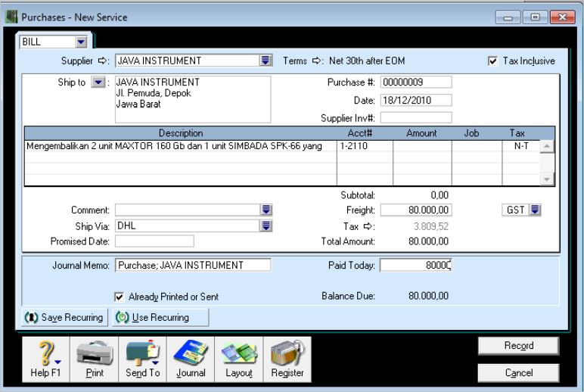Print the purchase bill

pos(95,359)
